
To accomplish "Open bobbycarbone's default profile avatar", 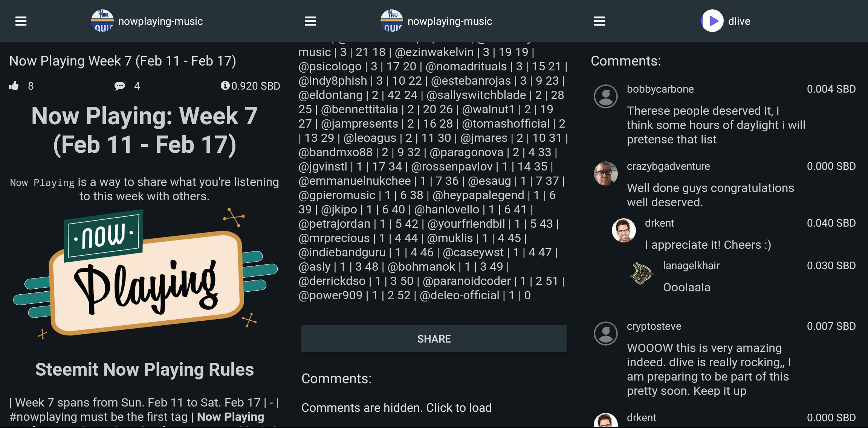I will click(605, 96).
